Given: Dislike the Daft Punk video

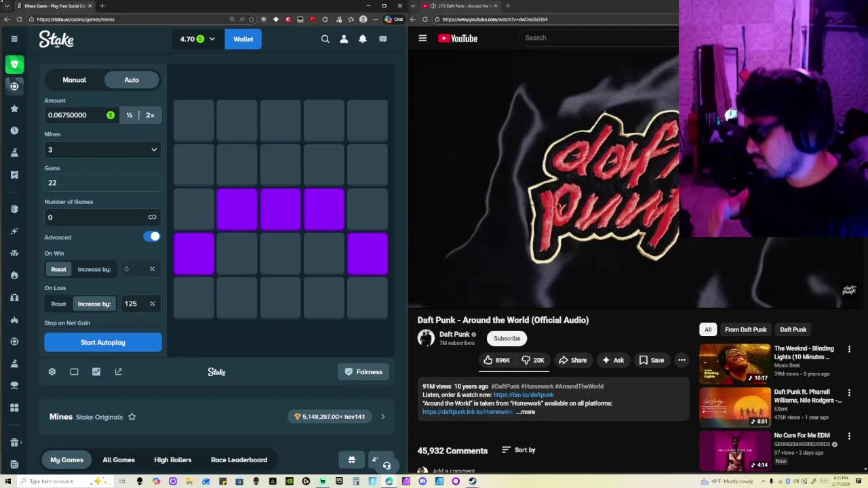Looking at the screenshot, I should tap(533, 360).
